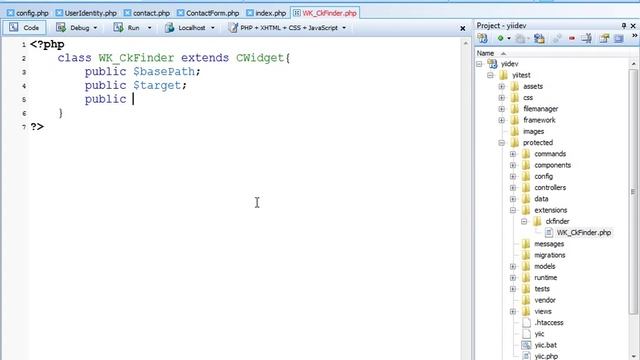Expand the framework folder
The width and height of the screenshot is (640, 360).
click(502, 120)
